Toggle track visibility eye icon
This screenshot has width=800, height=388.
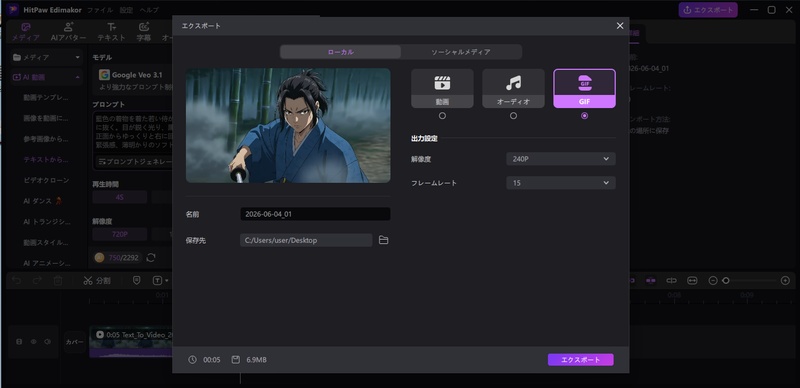(34, 342)
